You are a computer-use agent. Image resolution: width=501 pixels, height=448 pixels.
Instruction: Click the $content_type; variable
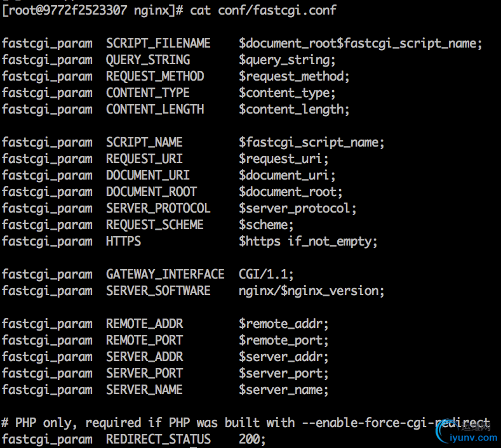(x=287, y=93)
